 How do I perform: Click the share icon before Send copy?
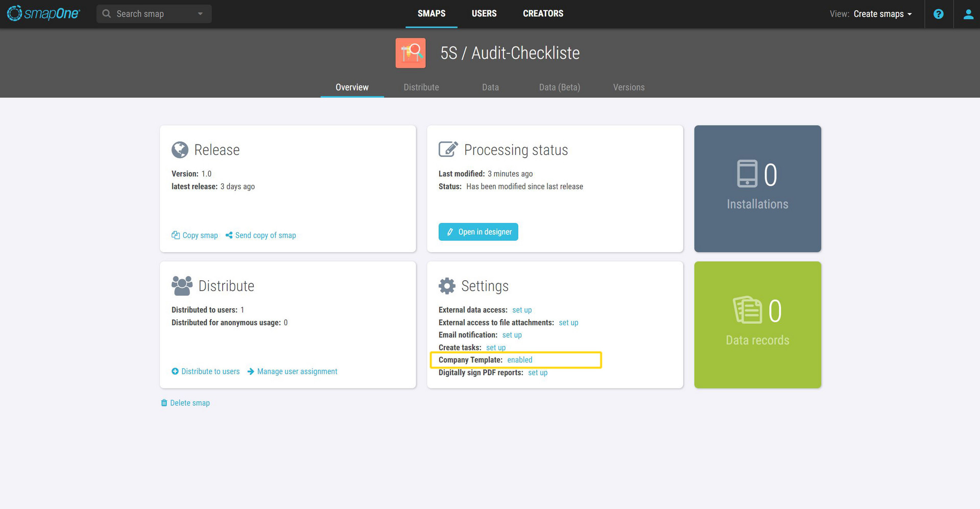point(229,235)
